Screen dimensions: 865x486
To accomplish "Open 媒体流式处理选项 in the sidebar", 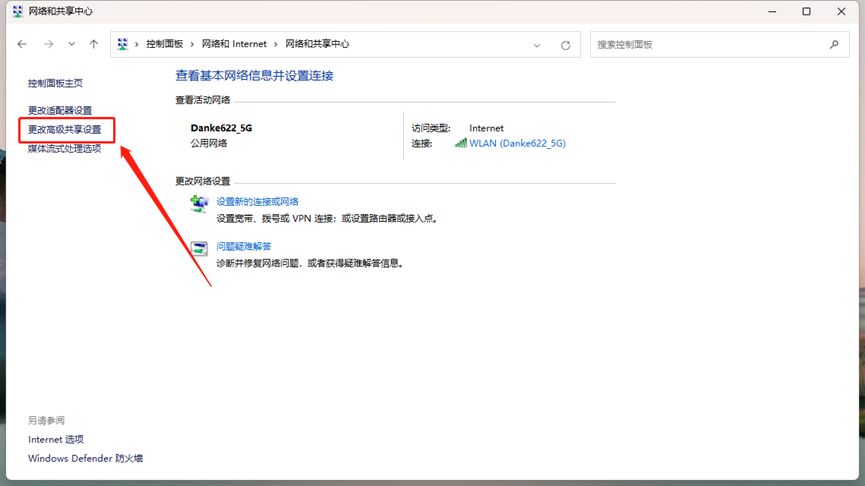I will pos(64,149).
